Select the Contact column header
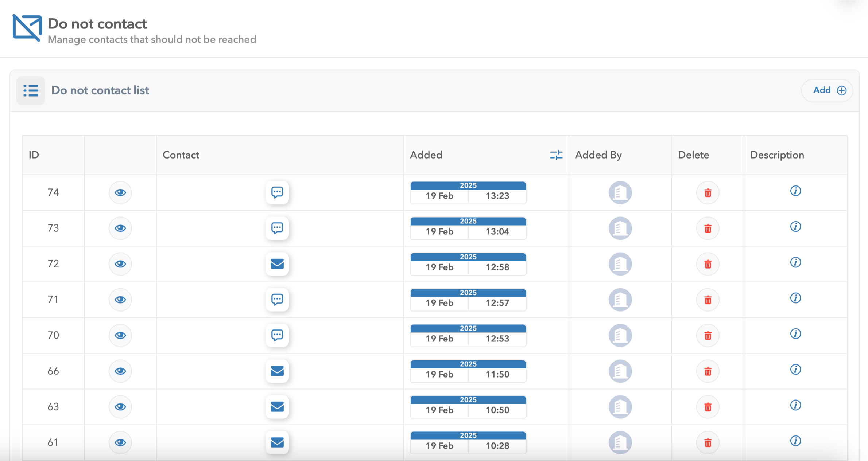 point(181,155)
